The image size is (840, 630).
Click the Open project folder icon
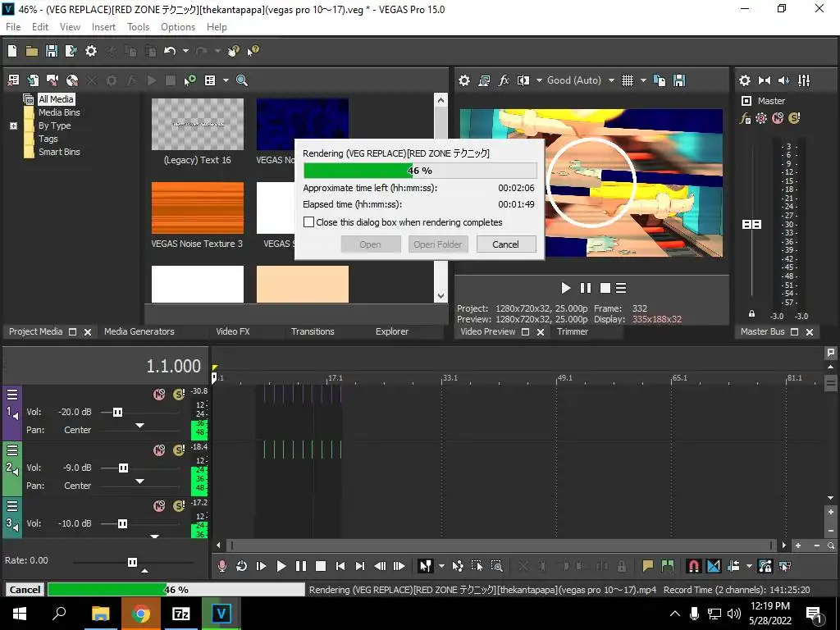32,51
